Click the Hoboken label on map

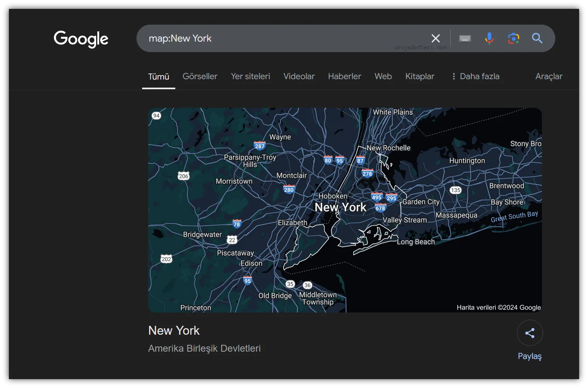tap(333, 196)
